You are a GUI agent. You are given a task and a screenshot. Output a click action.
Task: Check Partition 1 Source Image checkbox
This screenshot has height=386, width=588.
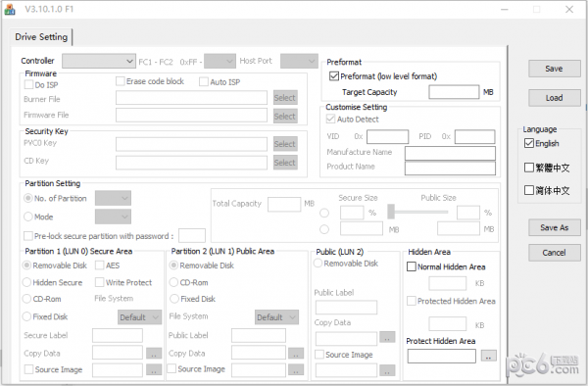[x=28, y=369]
